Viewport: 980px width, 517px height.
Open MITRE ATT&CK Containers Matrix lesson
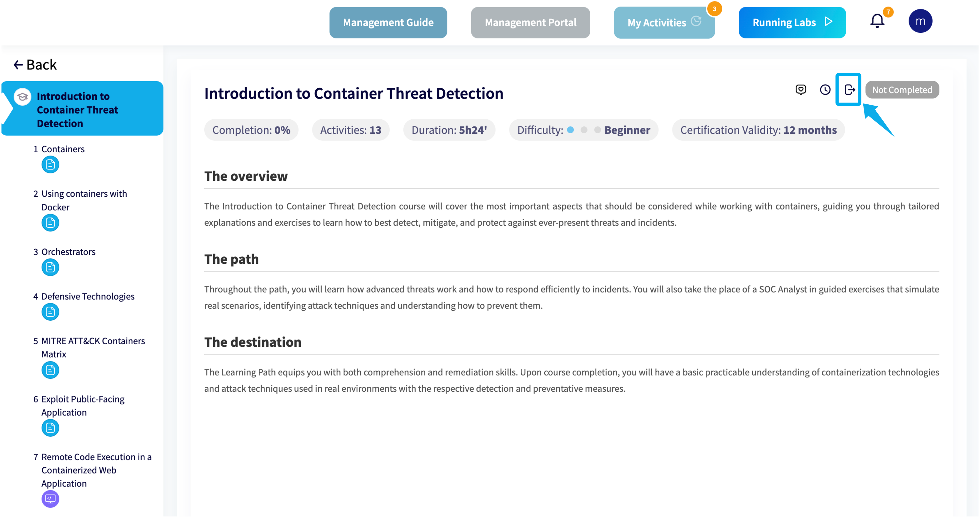coord(93,347)
